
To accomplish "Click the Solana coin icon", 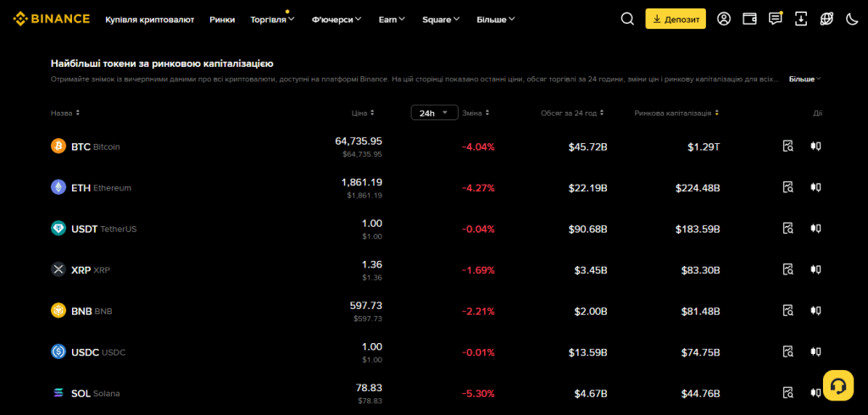I will [58, 393].
